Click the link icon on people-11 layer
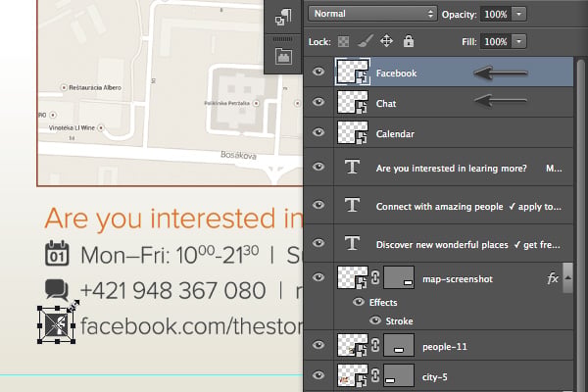The width and height of the screenshot is (588, 392). pyautogui.click(x=375, y=345)
